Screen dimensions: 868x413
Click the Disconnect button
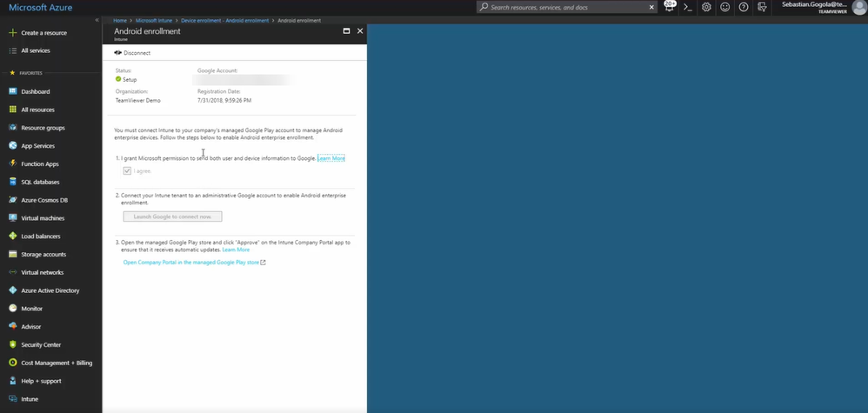132,53
